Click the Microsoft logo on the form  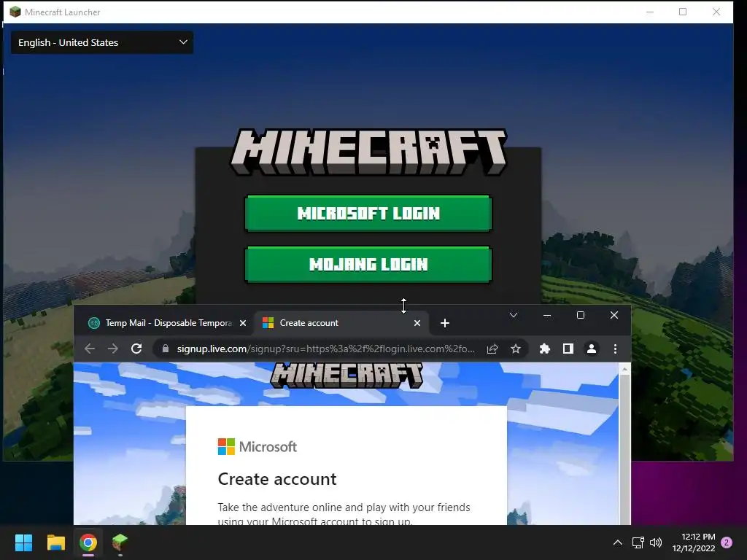point(258,447)
